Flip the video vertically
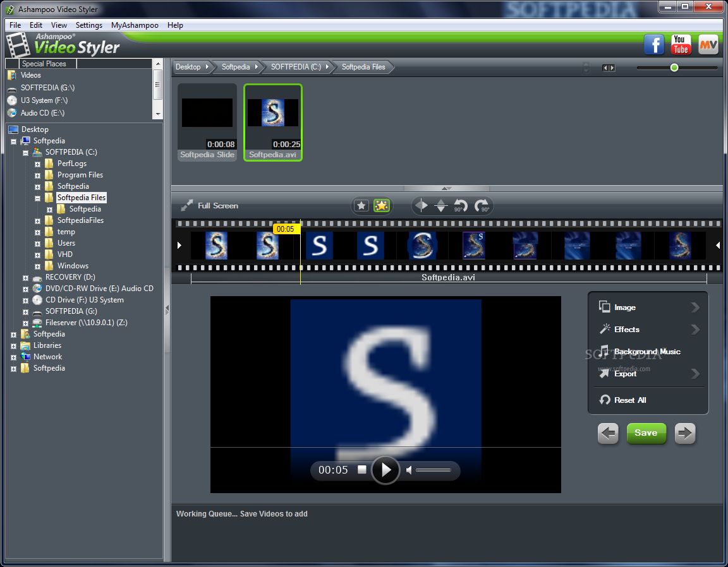 (x=441, y=205)
